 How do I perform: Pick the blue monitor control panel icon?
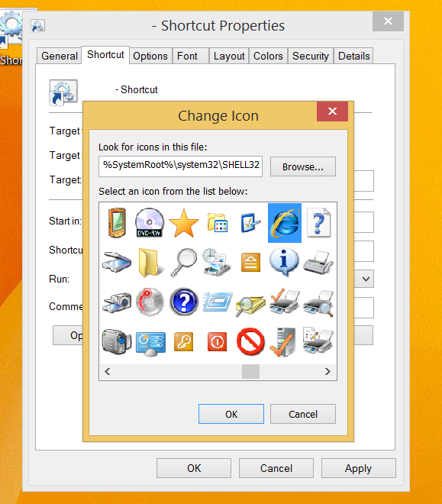(x=150, y=344)
